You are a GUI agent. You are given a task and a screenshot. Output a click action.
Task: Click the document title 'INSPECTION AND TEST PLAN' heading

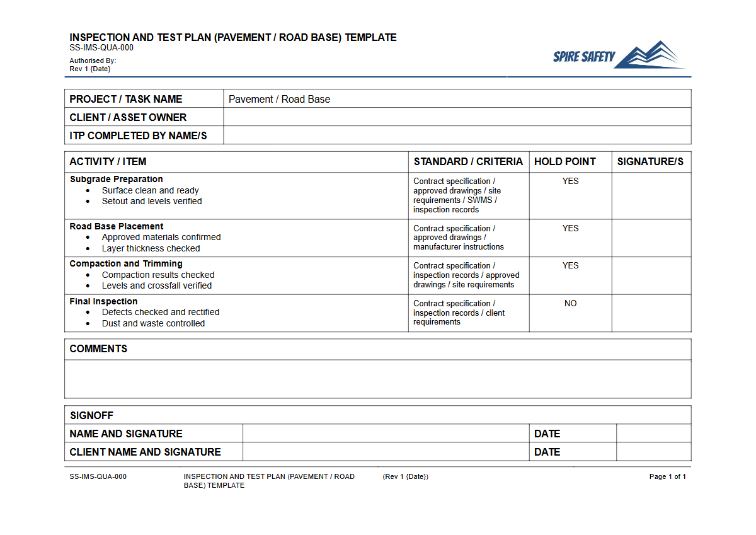coord(233,38)
